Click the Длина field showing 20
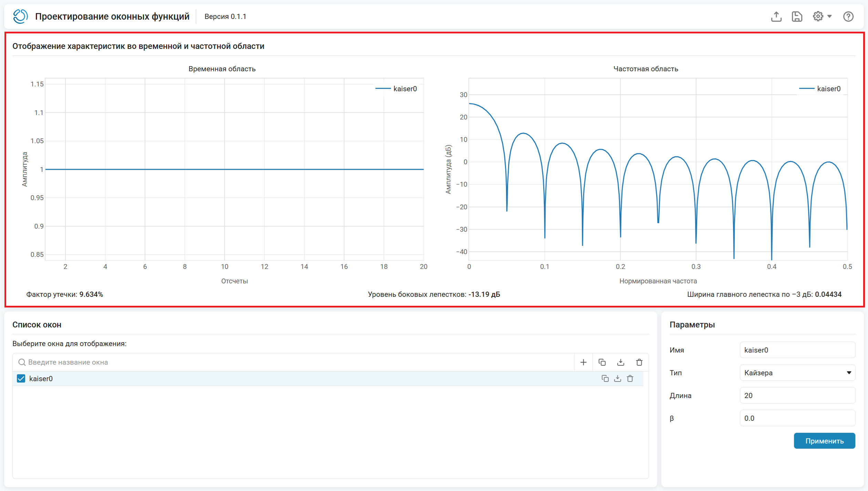 tap(797, 396)
